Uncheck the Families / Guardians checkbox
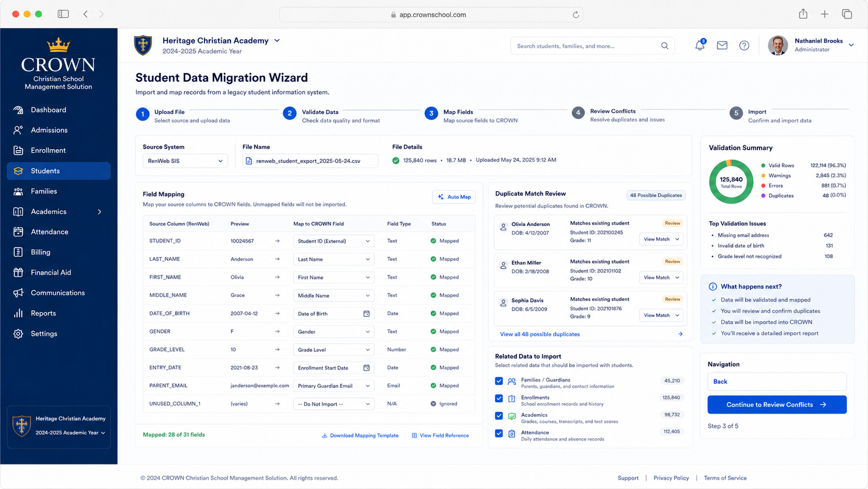The width and height of the screenshot is (868, 489). (x=499, y=381)
